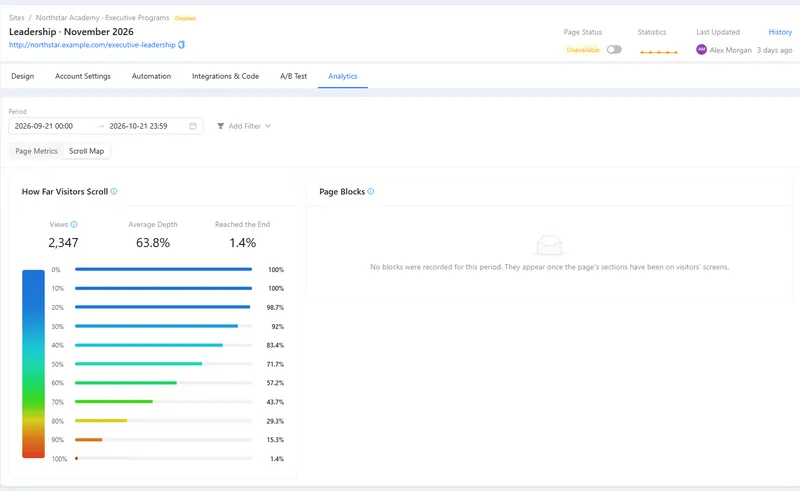Image resolution: width=800 pixels, height=491 pixels.
Task: Click the 'Leadership · November 2026' title
Action: coord(71,32)
